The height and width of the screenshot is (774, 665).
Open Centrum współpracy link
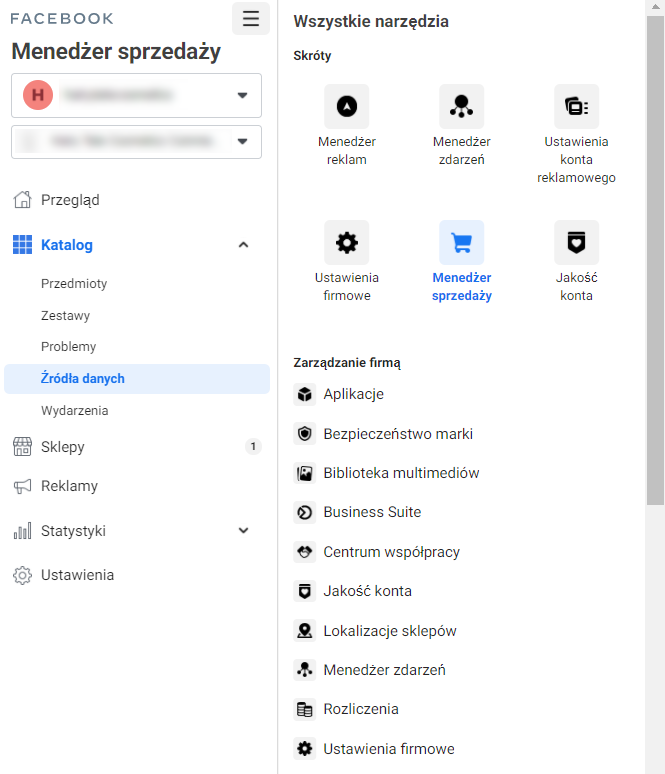pos(391,552)
